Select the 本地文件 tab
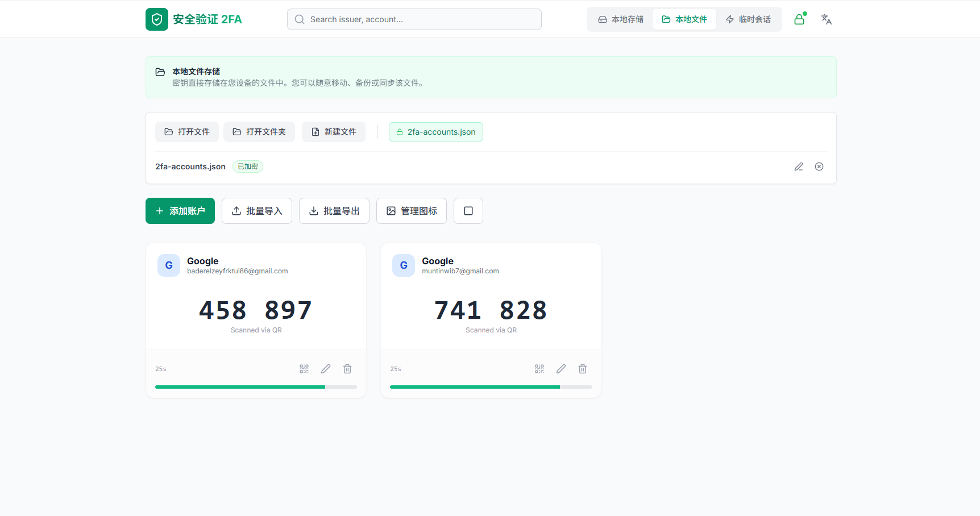 tap(684, 19)
